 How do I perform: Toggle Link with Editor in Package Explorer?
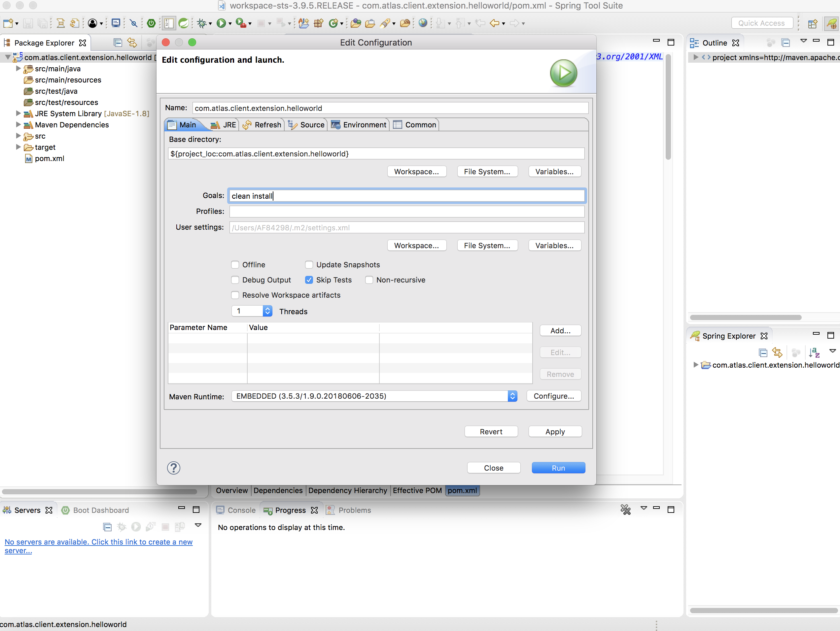pos(132,43)
